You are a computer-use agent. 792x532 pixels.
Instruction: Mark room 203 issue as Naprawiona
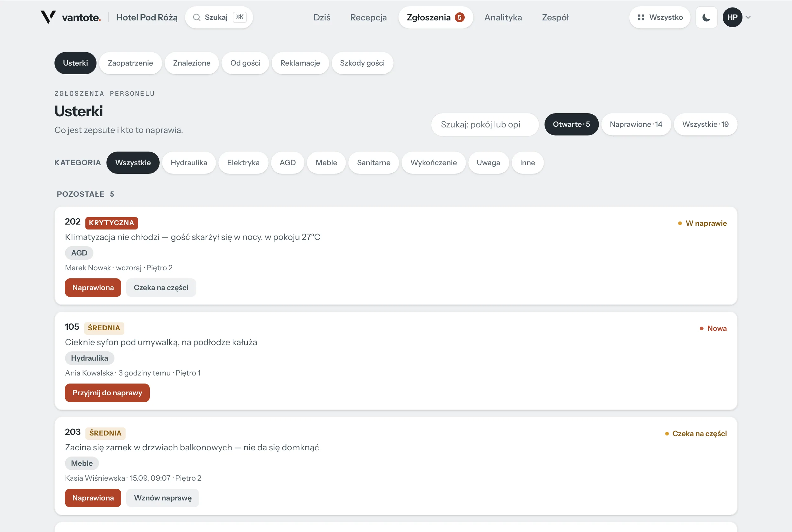(x=93, y=498)
